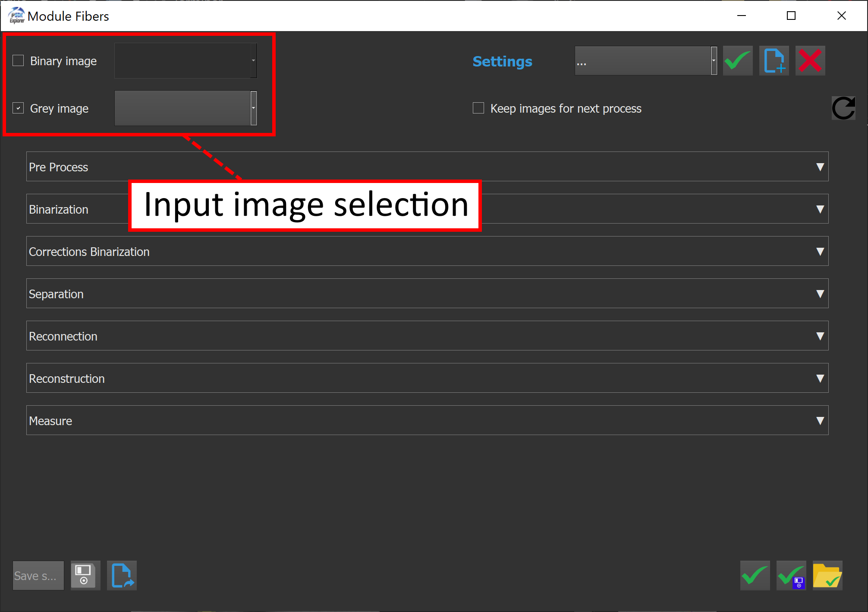Close the Module Fibers window
The image size is (868, 612).
(x=841, y=16)
